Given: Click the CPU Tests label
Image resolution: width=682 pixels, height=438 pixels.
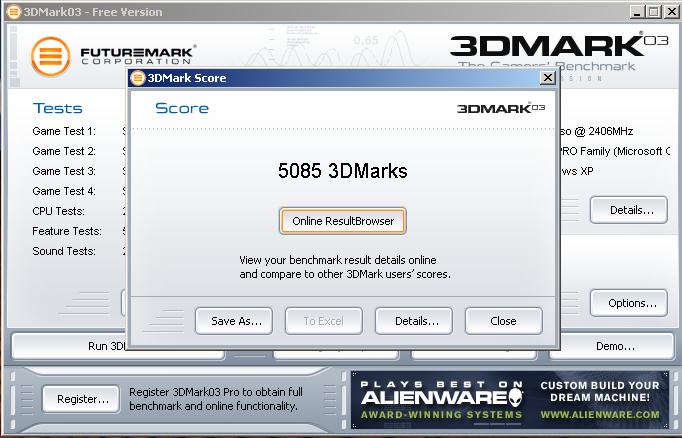Looking at the screenshot, I should point(59,211).
